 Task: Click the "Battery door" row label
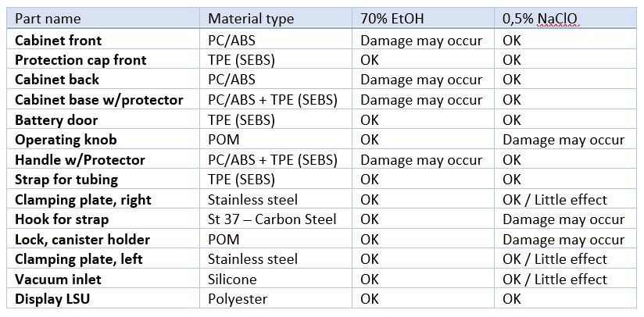pos(55,120)
